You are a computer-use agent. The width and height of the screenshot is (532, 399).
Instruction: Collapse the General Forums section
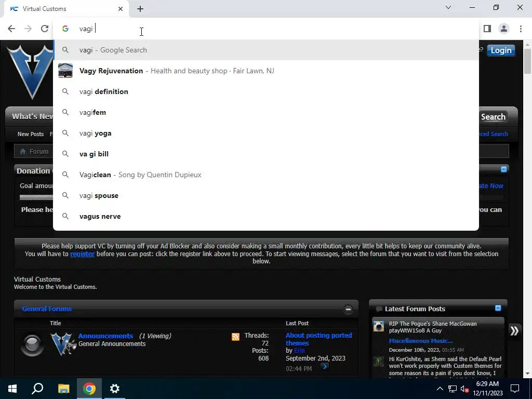tap(348, 309)
